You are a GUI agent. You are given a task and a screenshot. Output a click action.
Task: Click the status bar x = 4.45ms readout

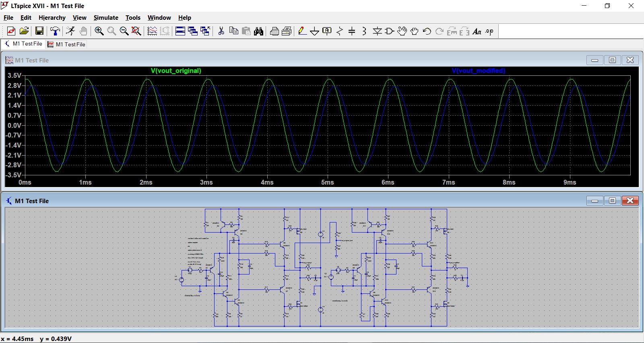tap(17, 339)
